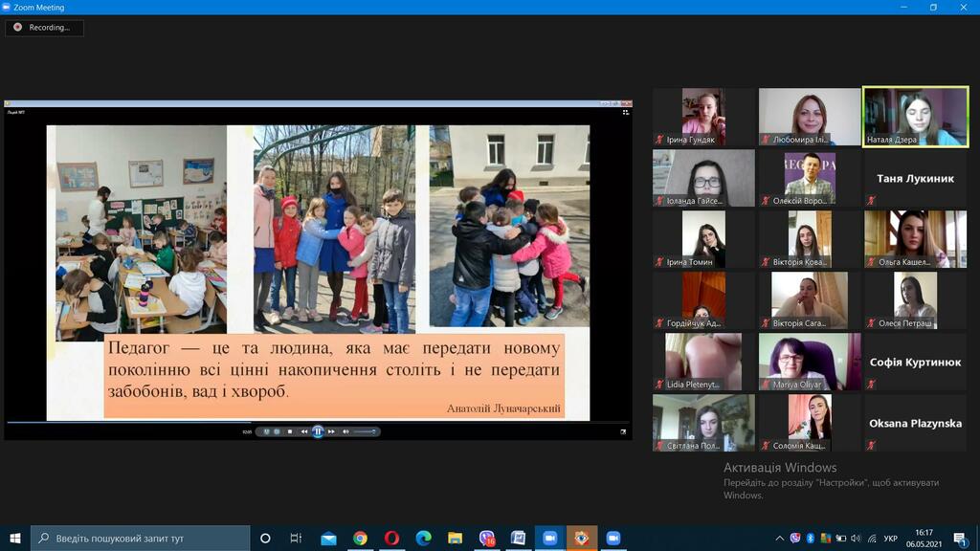Mute the media player's speaker icon
The width and height of the screenshot is (980, 551).
pos(345,431)
